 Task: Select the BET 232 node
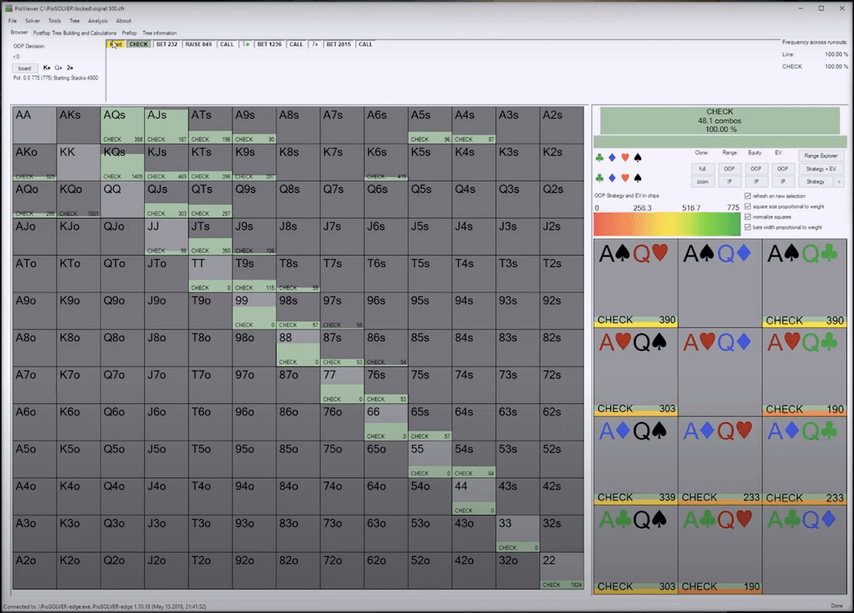point(167,44)
